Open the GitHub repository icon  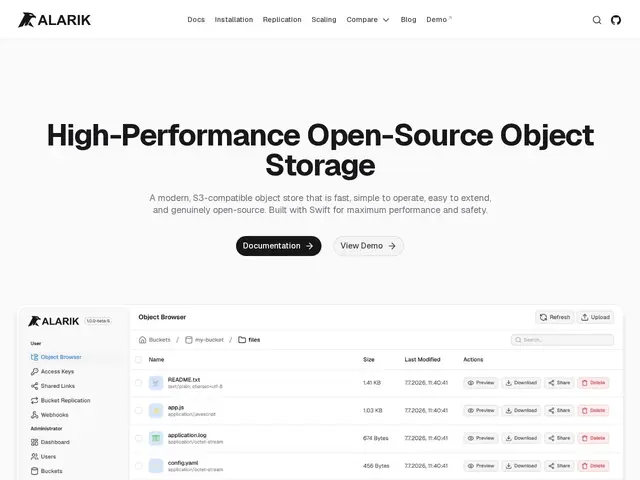click(616, 20)
